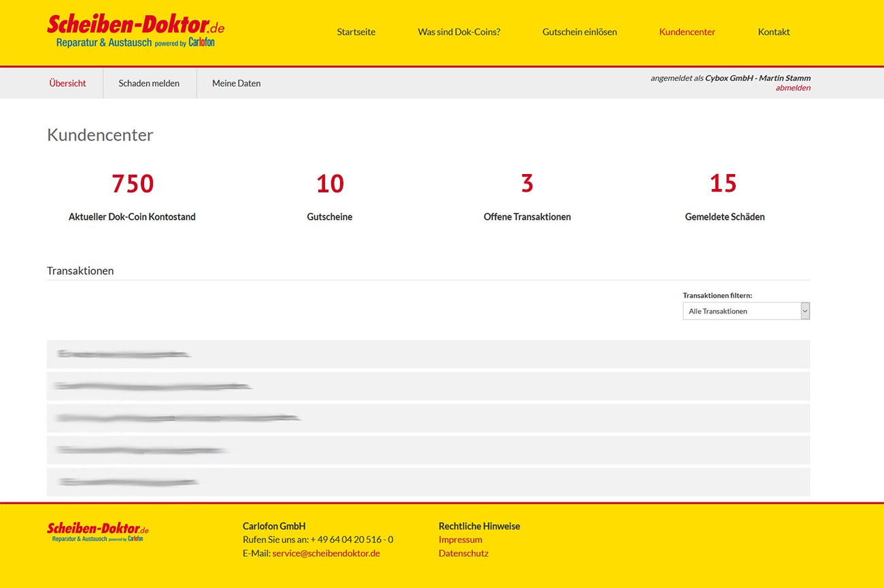This screenshot has width=884, height=588.
Task: Open the Datenschutz link
Action: point(464,553)
